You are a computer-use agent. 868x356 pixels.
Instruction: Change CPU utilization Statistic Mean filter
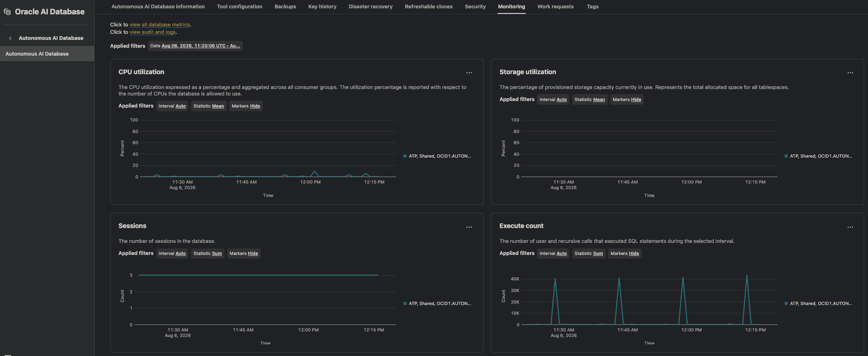pyautogui.click(x=209, y=106)
